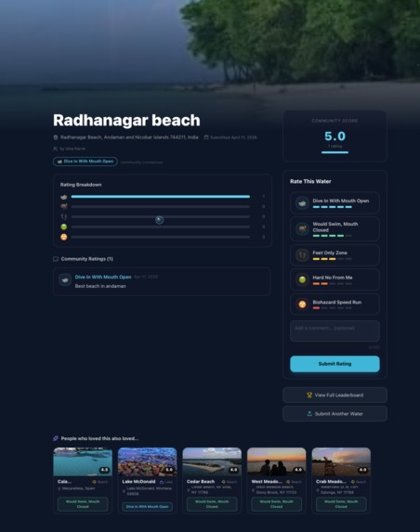The height and width of the screenshot is (532, 420).
Task: Click the second emoji icon in Rating Breakdown
Action: click(x=64, y=206)
